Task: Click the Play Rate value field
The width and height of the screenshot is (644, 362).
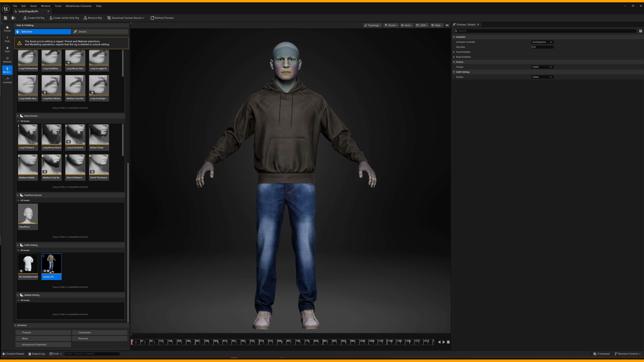Action: click(542, 47)
